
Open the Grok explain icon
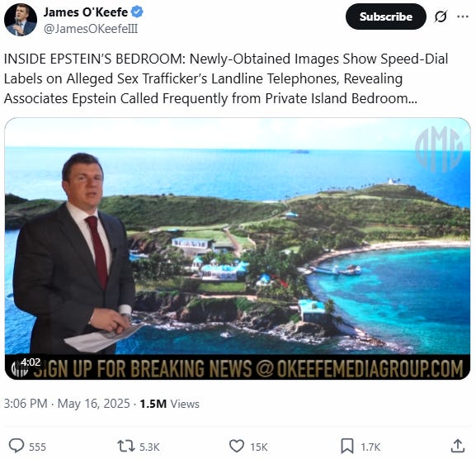pyautogui.click(x=441, y=17)
